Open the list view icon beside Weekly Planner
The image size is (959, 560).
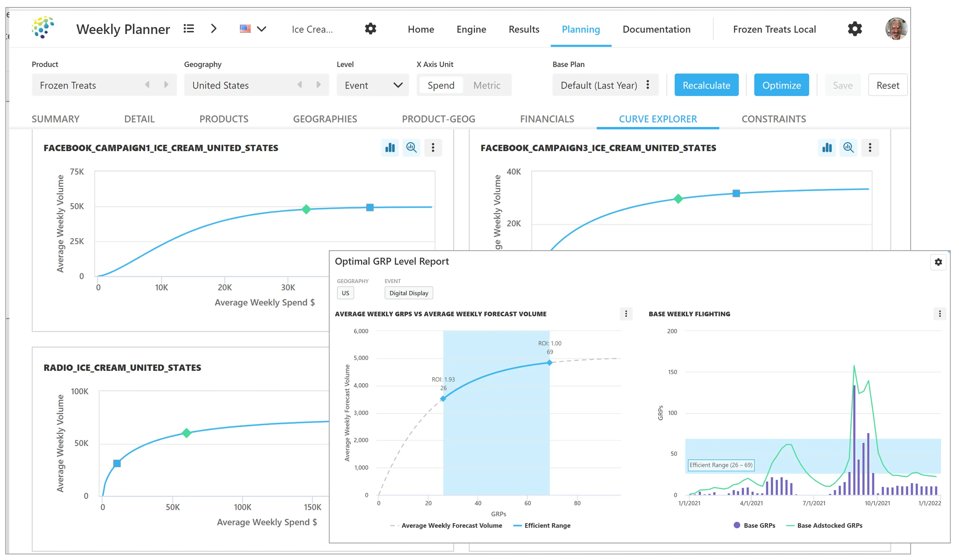[189, 29]
